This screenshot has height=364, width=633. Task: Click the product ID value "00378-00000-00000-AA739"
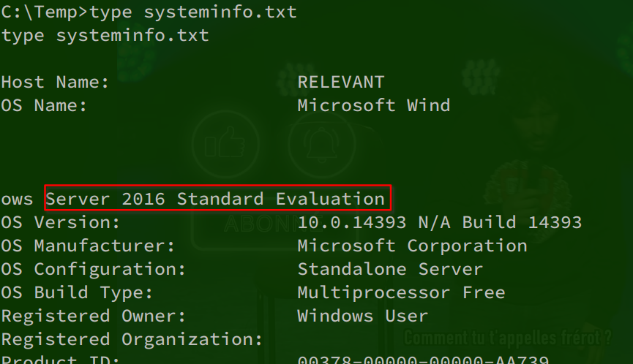point(423,360)
